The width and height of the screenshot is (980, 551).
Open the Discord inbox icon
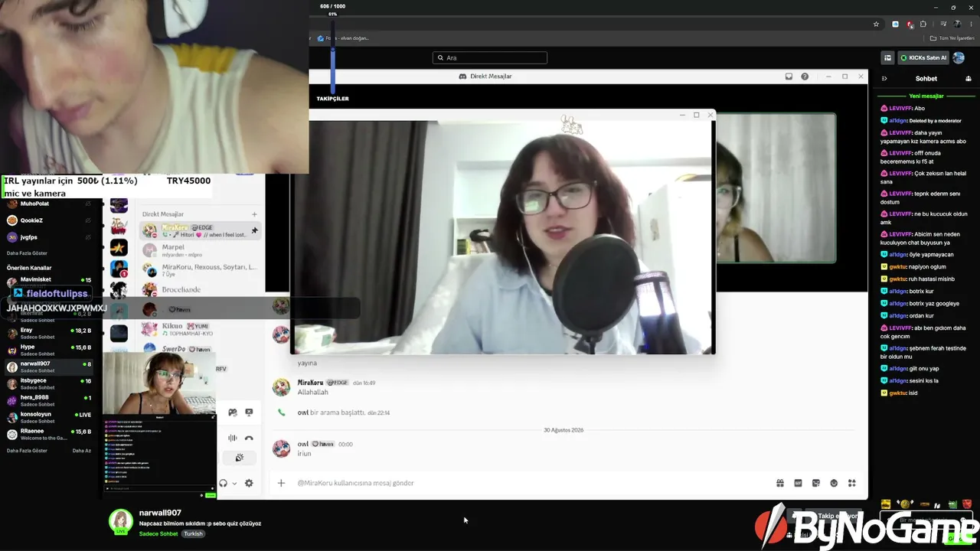coord(789,77)
